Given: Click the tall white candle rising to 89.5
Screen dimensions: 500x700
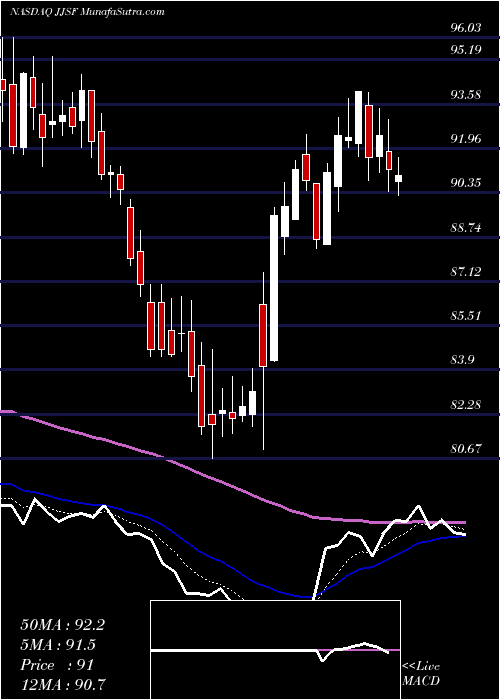Looking at the screenshot, I should 274,288.
